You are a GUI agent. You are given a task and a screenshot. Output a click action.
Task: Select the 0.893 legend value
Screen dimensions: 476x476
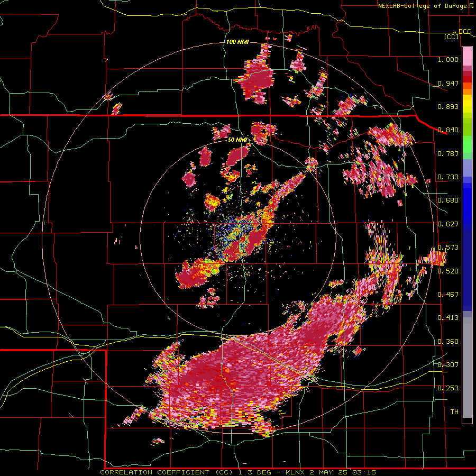448,106
